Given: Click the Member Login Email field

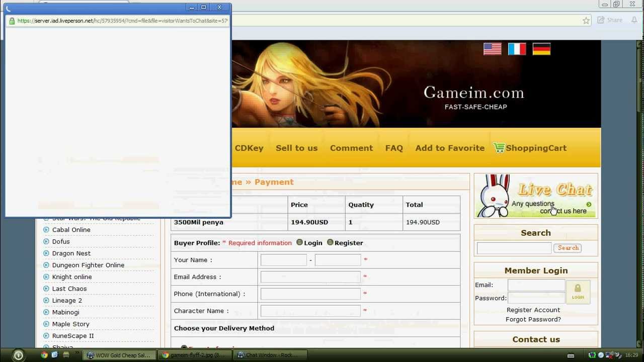Looking at the screenshot, I should 536,285.
